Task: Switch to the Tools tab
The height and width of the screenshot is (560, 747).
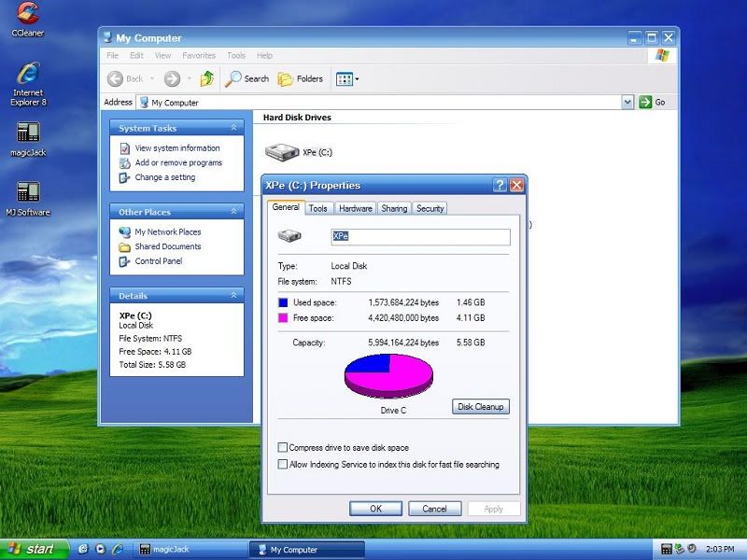Action: point(317,208)
